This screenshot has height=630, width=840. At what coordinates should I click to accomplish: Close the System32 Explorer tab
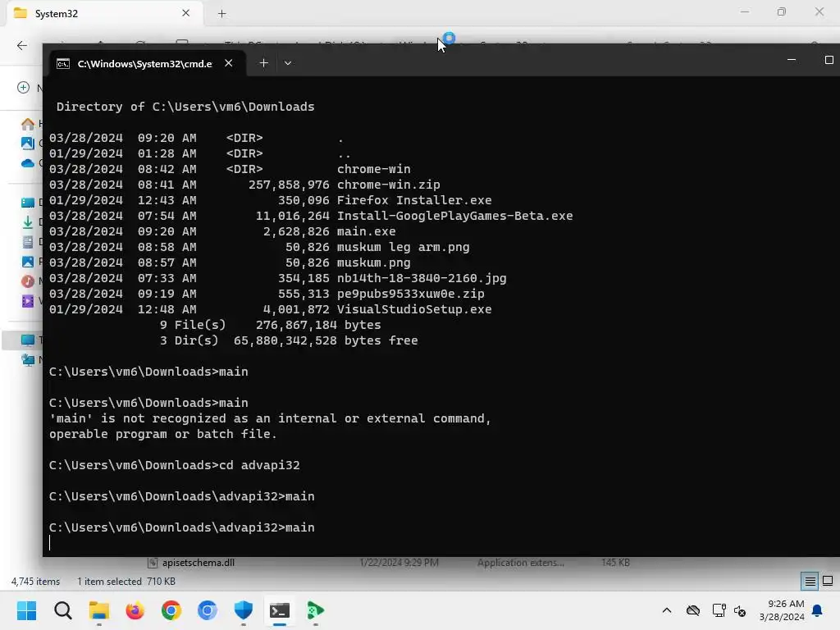point(186,13)
